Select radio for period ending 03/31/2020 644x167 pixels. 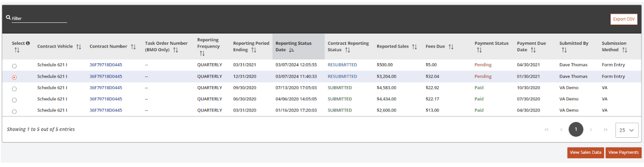click(x=14, y=111)
